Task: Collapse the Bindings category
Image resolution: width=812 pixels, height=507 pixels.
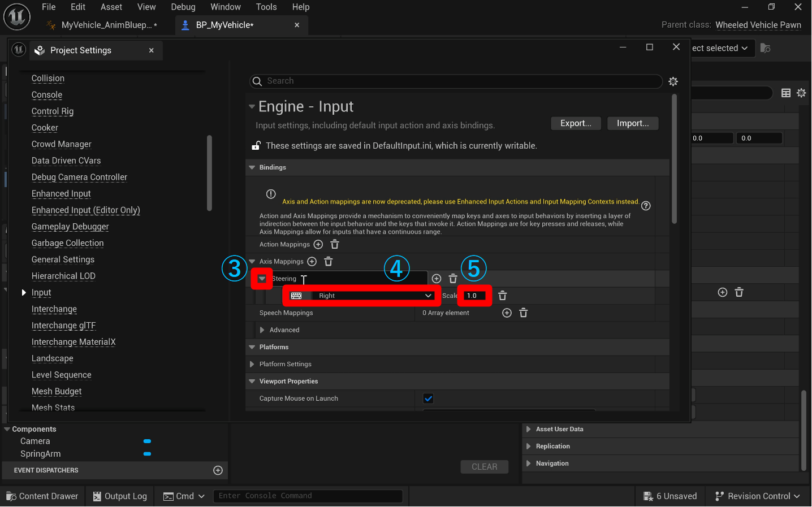Action: tap(252, 167)
